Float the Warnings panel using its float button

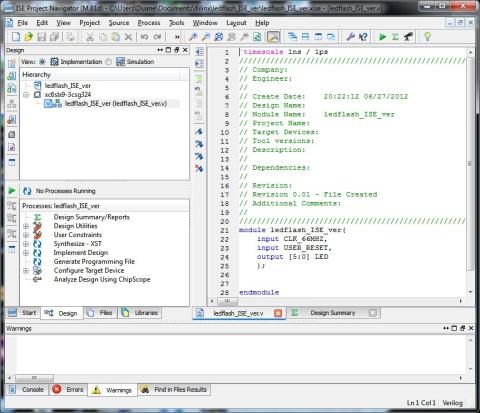(x=462, y=328)
